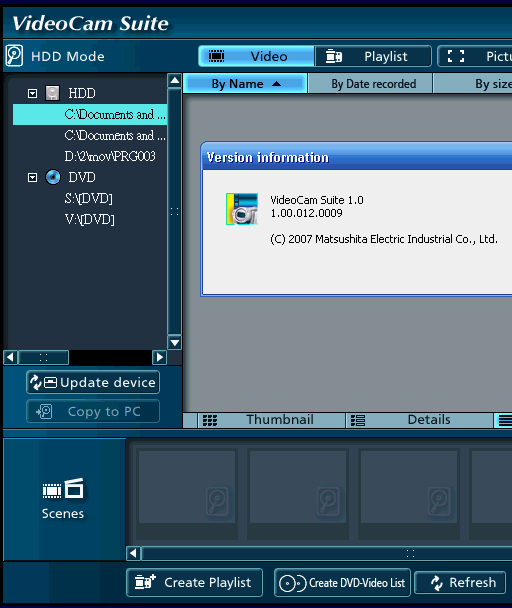The height and width of the screenshot is (608, 512).
Task: Collapse the DVD tree node
Action: pyautogui.click(x=33, y=178)
